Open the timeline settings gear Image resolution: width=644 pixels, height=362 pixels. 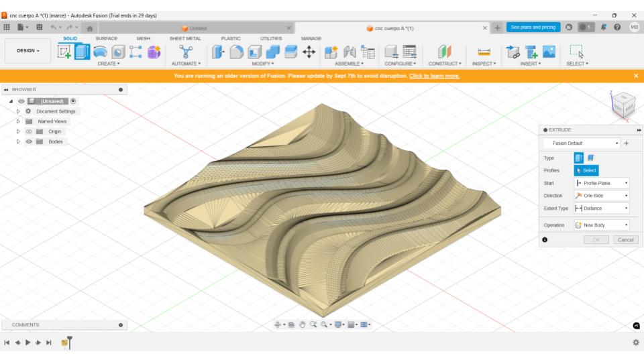point(636,343)
